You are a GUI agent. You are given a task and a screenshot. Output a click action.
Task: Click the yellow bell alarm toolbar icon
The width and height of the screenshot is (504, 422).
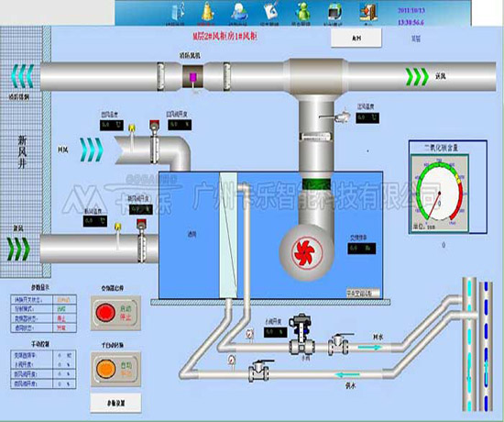tap(208, 12)
